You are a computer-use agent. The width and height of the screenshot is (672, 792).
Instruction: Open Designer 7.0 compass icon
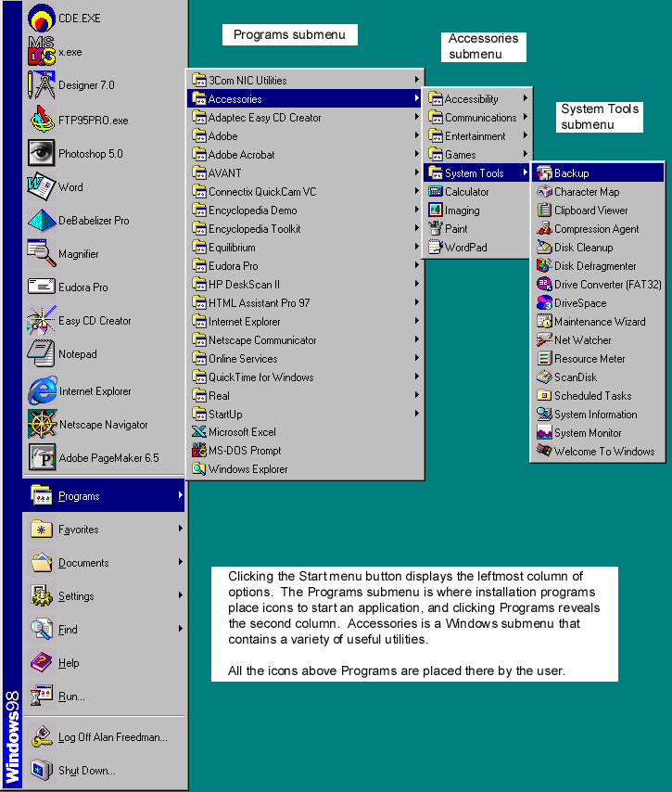(42, 85)
